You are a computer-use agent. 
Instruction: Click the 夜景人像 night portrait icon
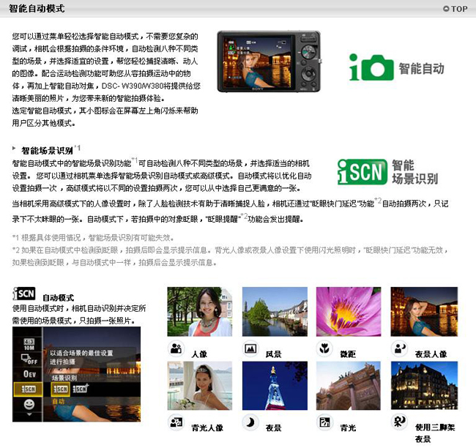pos(399,348)
